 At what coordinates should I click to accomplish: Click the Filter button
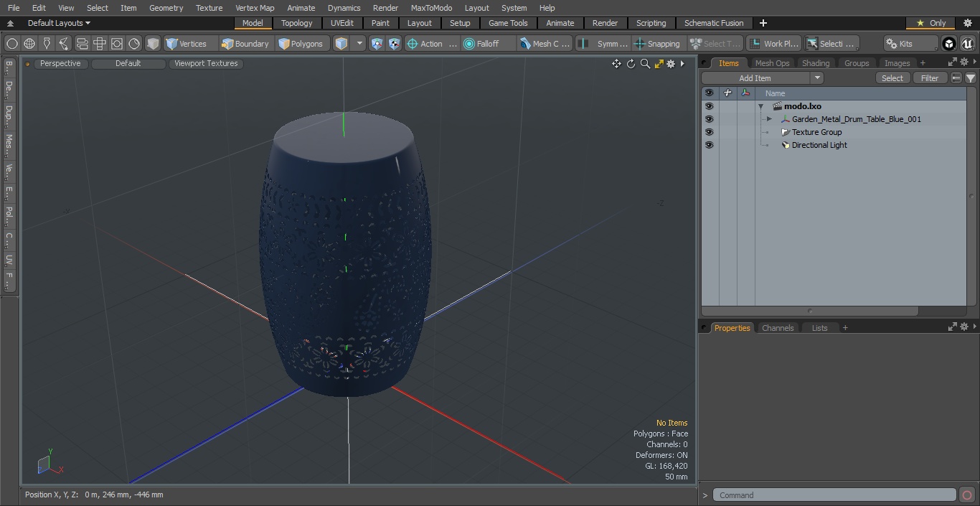pos(930,78)
